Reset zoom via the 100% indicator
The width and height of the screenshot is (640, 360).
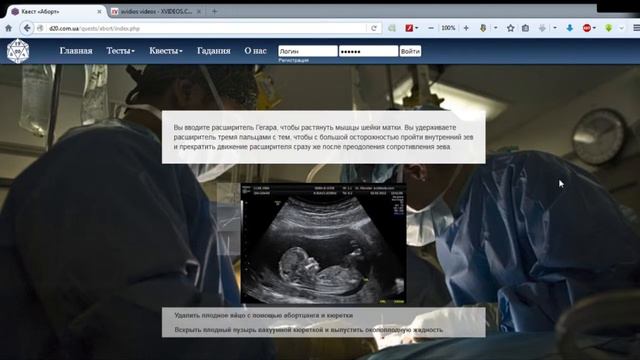[448, 28]
